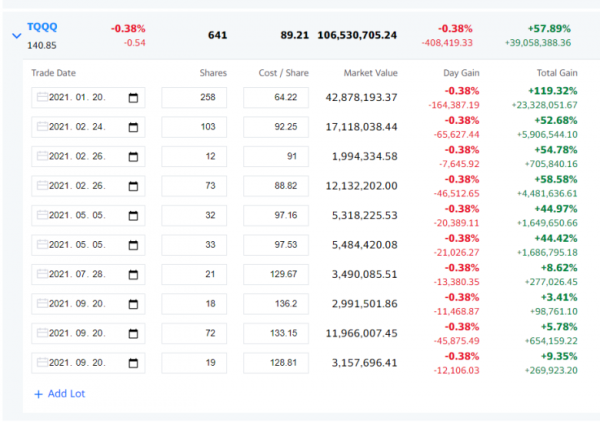Select day gain amount -164,387.19
600x422 pixels.
point(454,105)
